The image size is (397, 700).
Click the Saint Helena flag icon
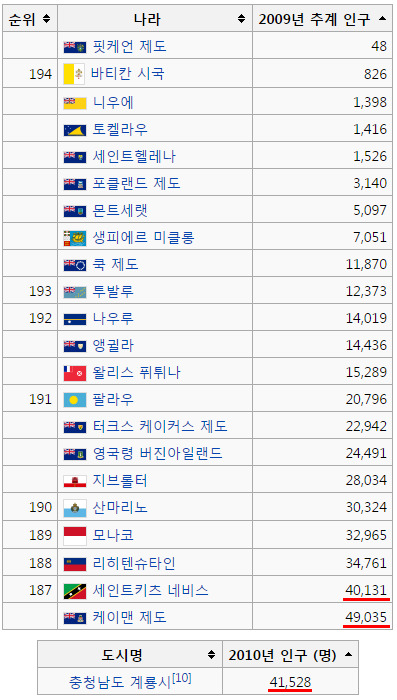click(x=75, y=157)
